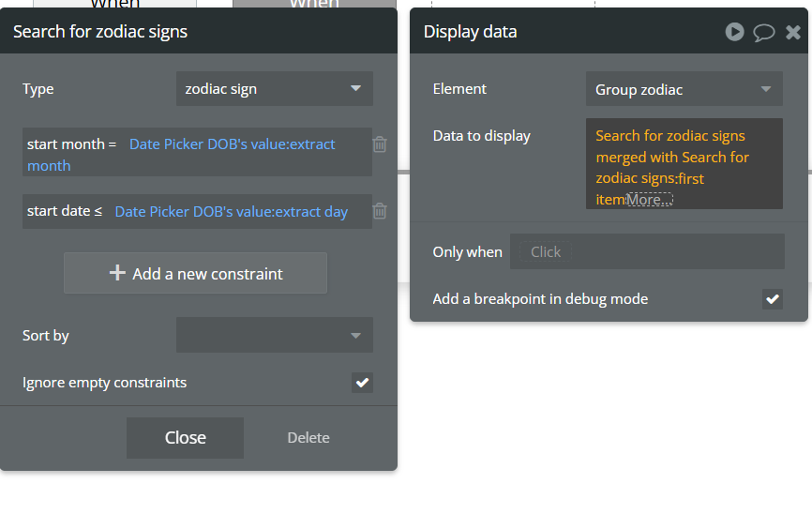Click the Close button in search panel
Viewport: 812px width, 514px height.
(185, 438)
